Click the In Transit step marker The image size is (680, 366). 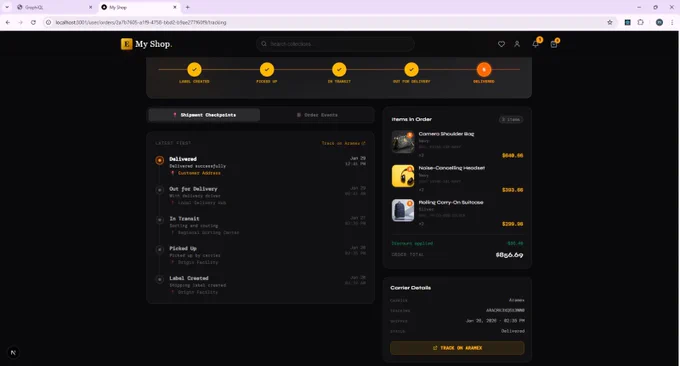[339, 69]
